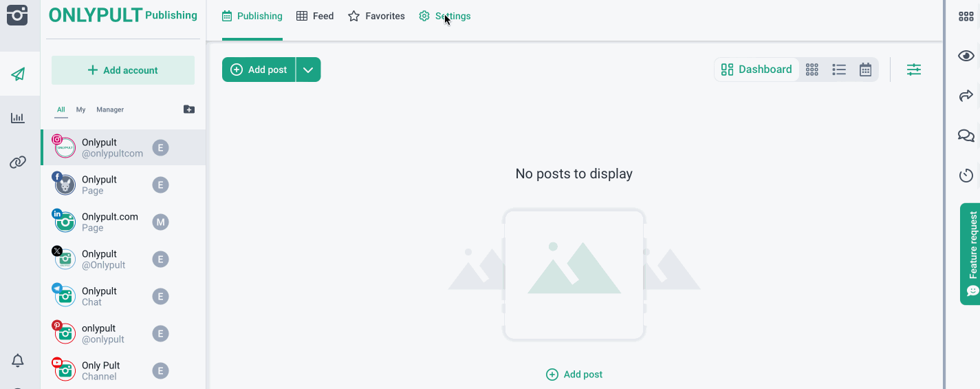Image resolution: width=980 pixels, height=389 pixels.
Task: Click the add folder icon
Action: coord(189,109)
